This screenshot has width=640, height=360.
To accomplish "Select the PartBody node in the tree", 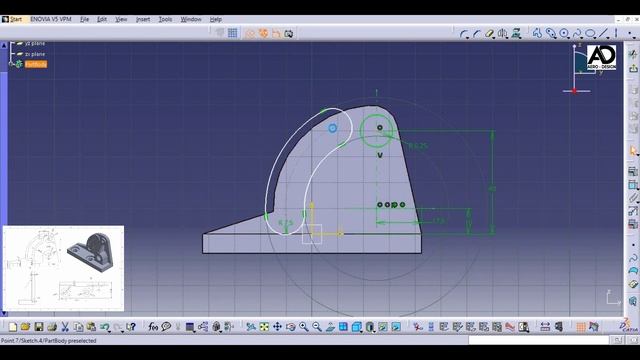I will pyautogui.click(x=36, y=64).
